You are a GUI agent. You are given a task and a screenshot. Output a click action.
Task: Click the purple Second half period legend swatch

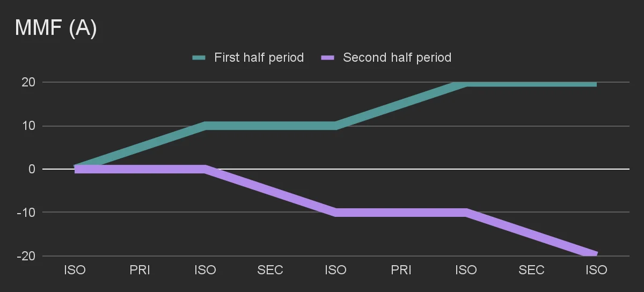click(x=327, y=57)
